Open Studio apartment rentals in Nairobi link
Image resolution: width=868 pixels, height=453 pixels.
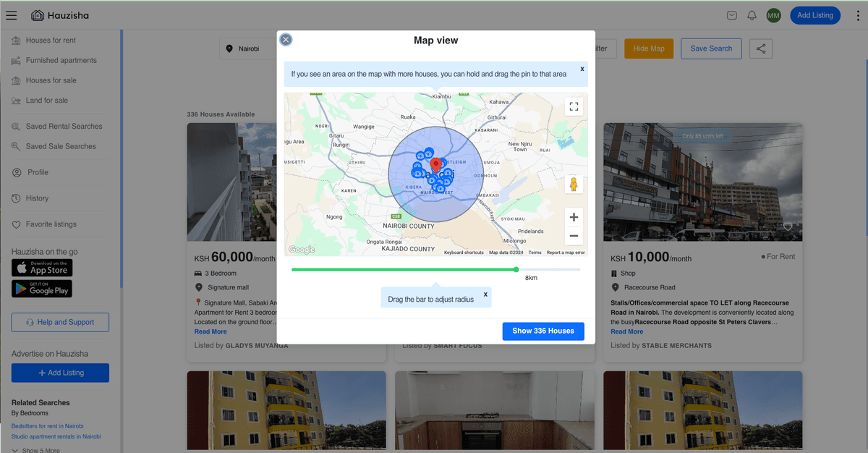56,436
